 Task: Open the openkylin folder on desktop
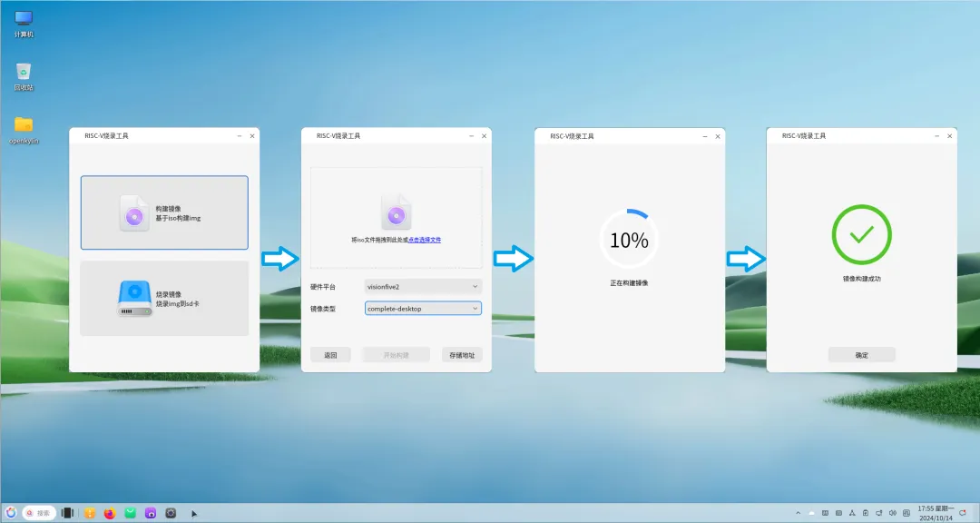point(24,126)
